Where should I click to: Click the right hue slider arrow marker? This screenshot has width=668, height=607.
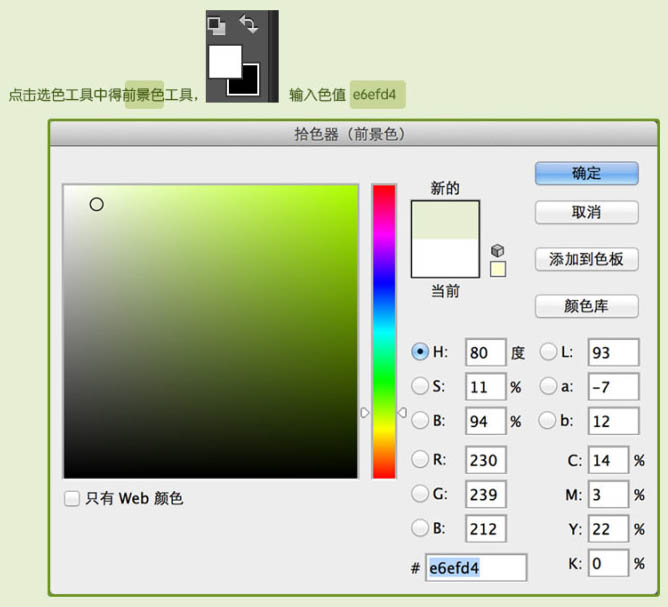pos(402,412)
